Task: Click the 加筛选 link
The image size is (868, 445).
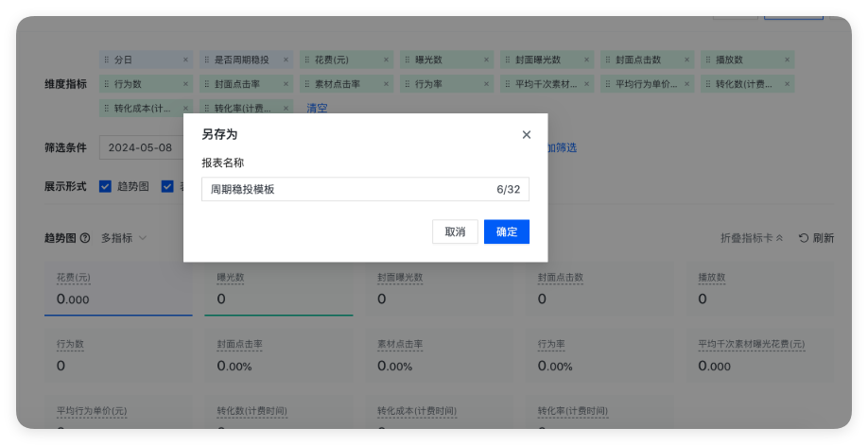Action: click(563, 147)
